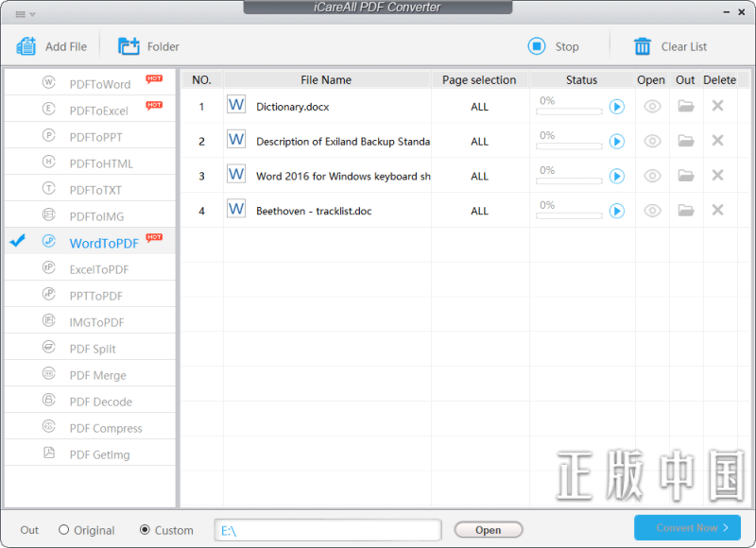
Task: Click the Word icon beside Dictionary.docx
Action: pos(235,104)
